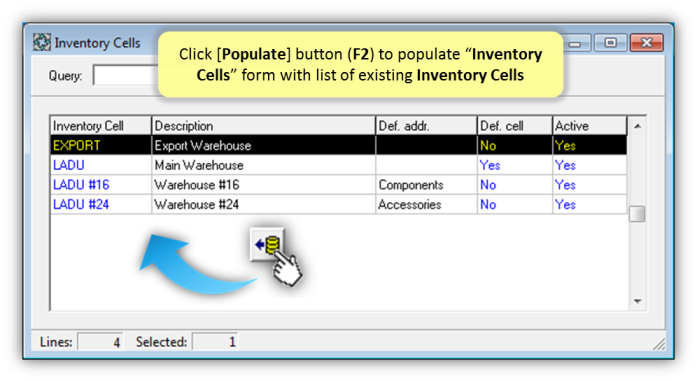Sort by Def. cell column header
The width and height of the screenshot is (697, 382).
515,126
